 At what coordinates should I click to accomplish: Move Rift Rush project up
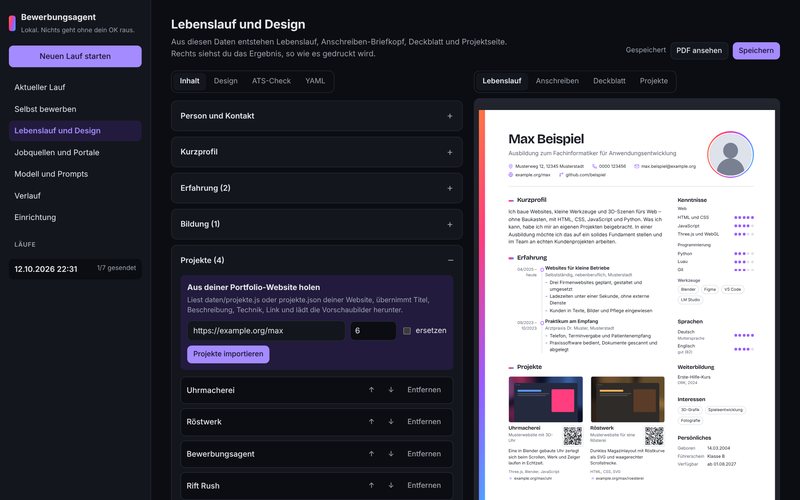click(371, 485)
